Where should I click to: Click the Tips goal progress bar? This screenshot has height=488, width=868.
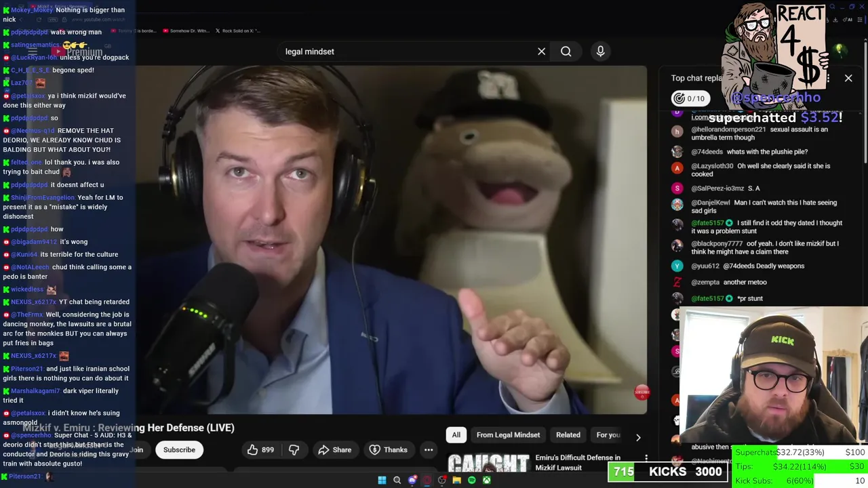[800, 466]
